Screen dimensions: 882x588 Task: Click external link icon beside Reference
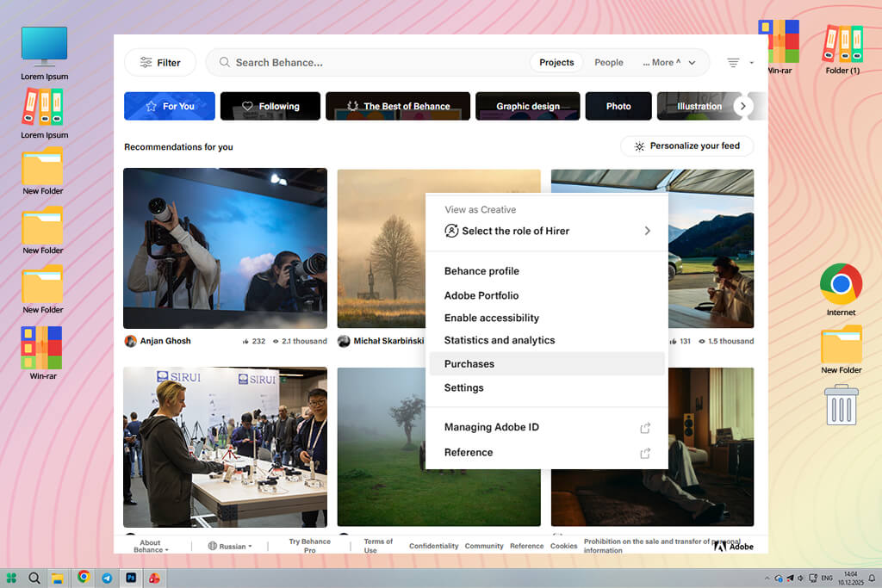(645, 453)
